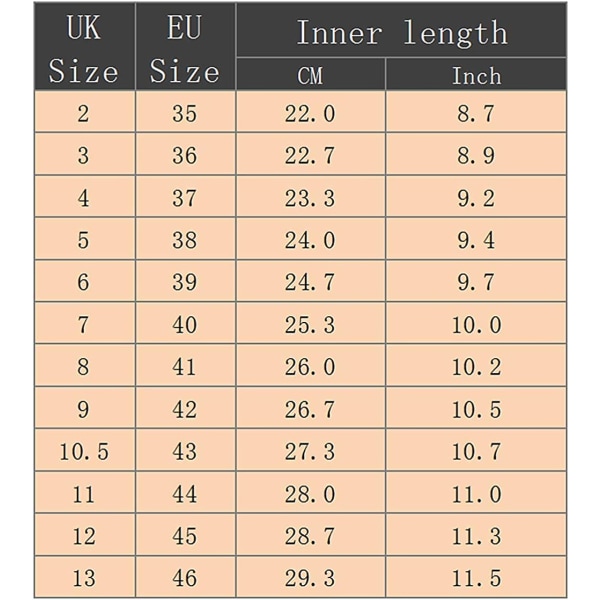Click the EU Size column header
Image resolution: width=600 pixels, height=600 pixels.
point(186,47)
